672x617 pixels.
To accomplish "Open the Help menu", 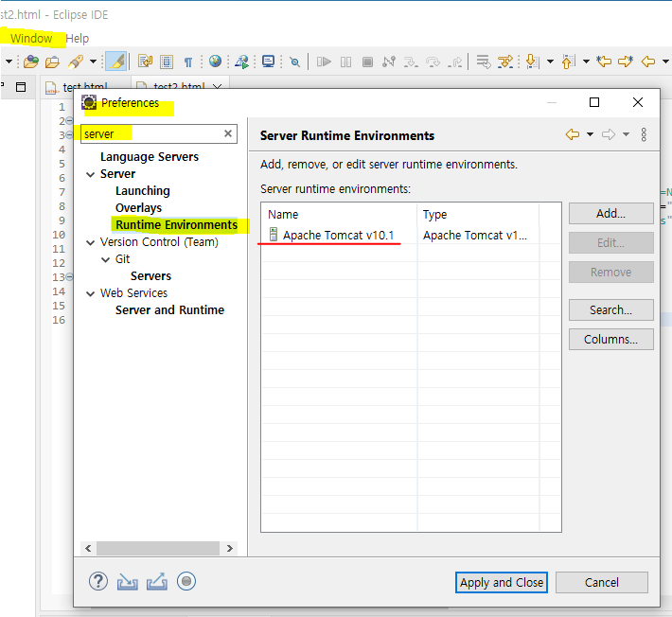I will tap(78, 39).
